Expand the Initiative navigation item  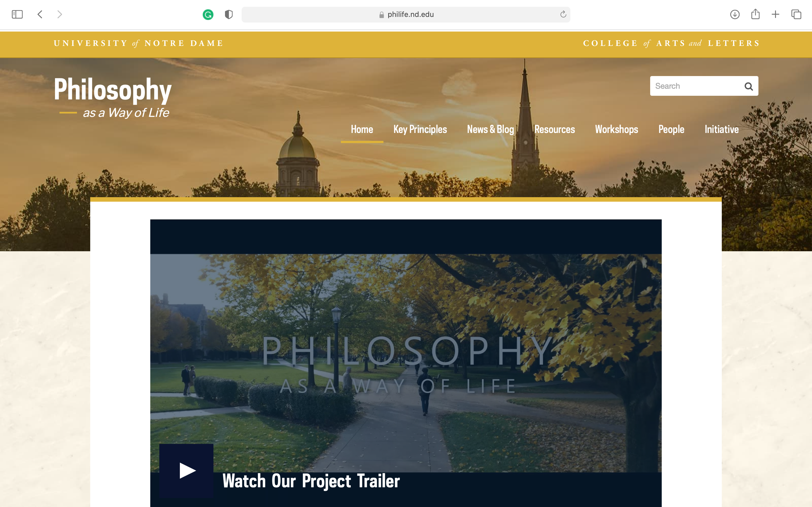(721, 130)
